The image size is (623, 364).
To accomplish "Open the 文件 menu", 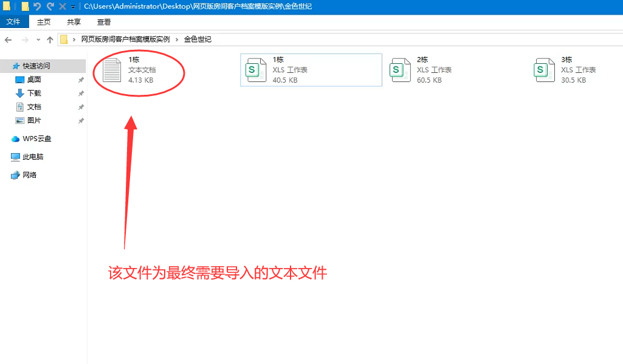I will [13, 22].
